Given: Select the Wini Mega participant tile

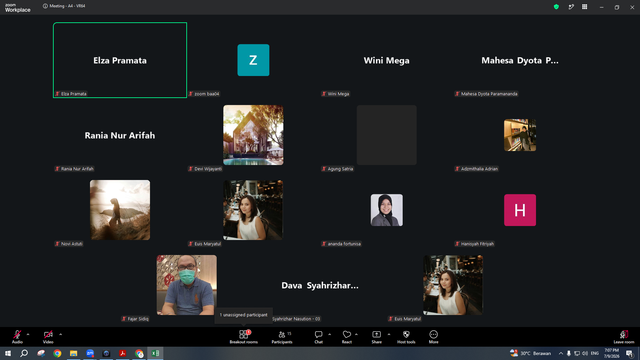Looking at the screenshot, I should click(387, 60).
